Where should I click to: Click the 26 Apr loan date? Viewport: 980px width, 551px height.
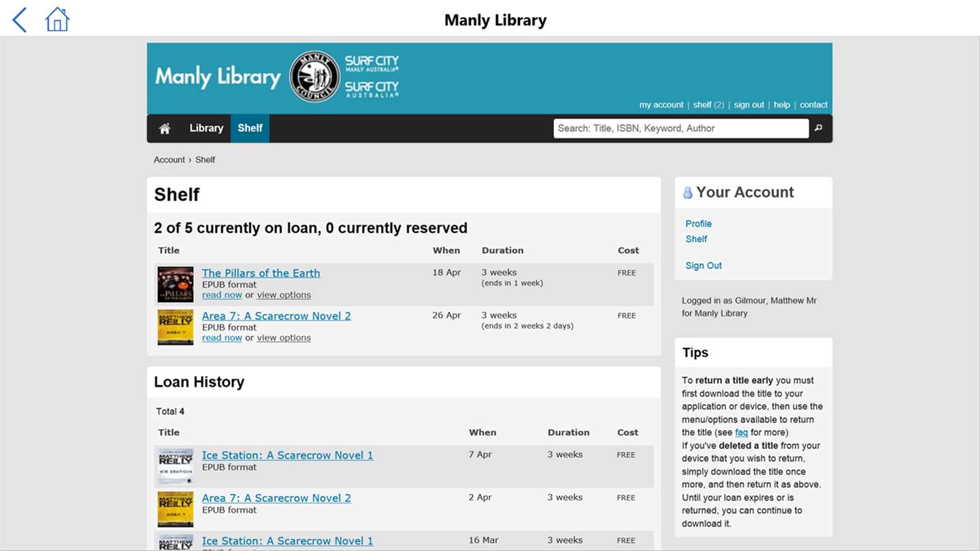tap(446, 315)
